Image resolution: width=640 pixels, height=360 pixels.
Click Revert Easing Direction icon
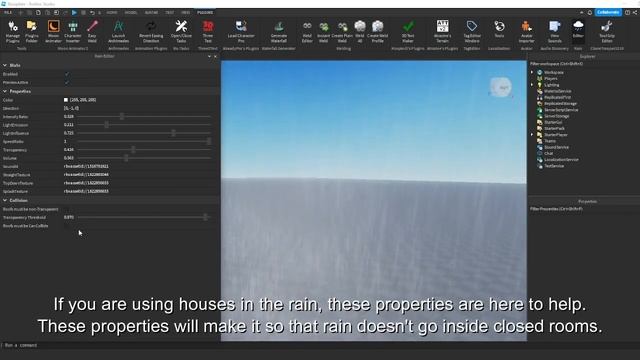coord(151,31)
